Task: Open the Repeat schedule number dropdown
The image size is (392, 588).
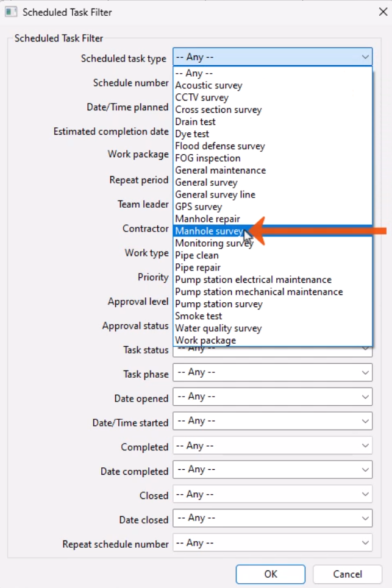Action: [x=273, y=542]
